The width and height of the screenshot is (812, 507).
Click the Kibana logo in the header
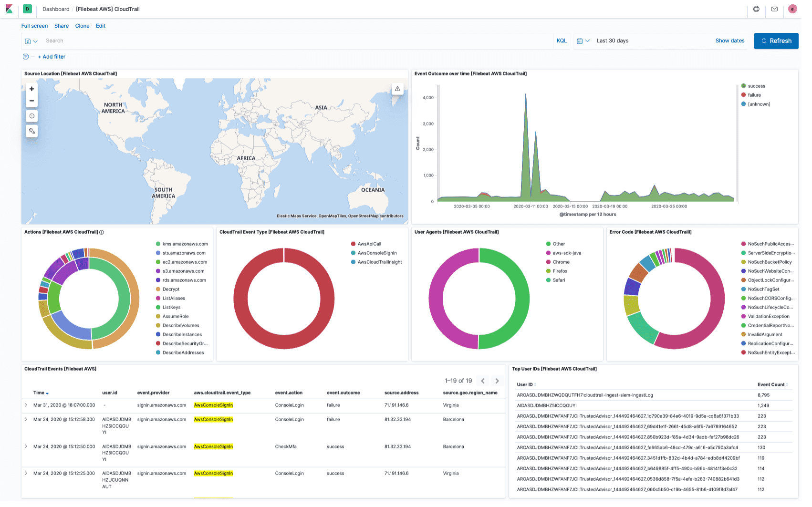coord(9,9)
